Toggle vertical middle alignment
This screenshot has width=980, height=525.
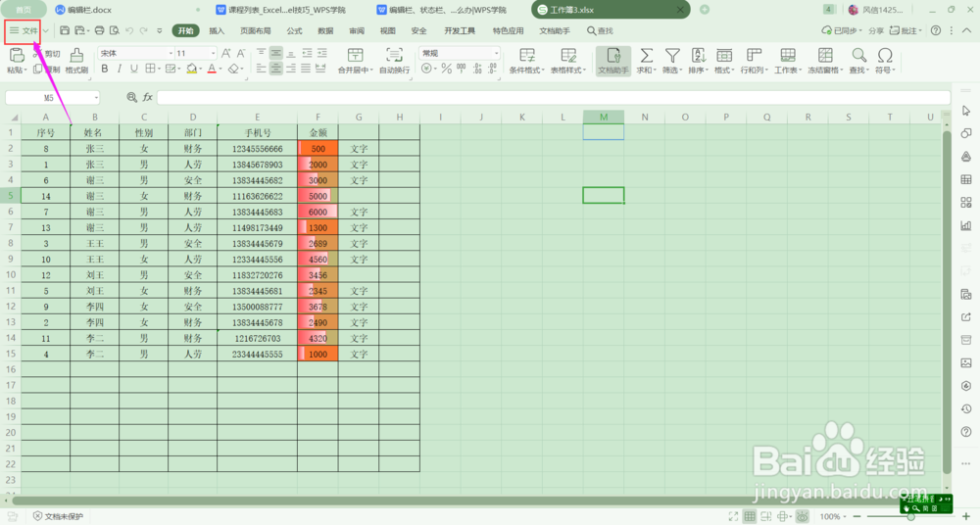coord(275,53)
